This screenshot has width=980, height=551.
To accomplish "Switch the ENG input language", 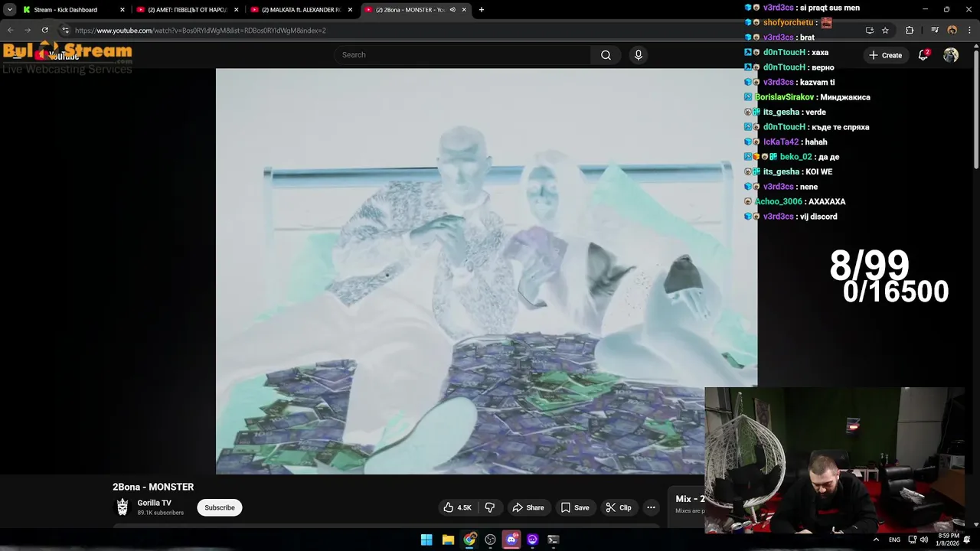I will coord(894,540).
